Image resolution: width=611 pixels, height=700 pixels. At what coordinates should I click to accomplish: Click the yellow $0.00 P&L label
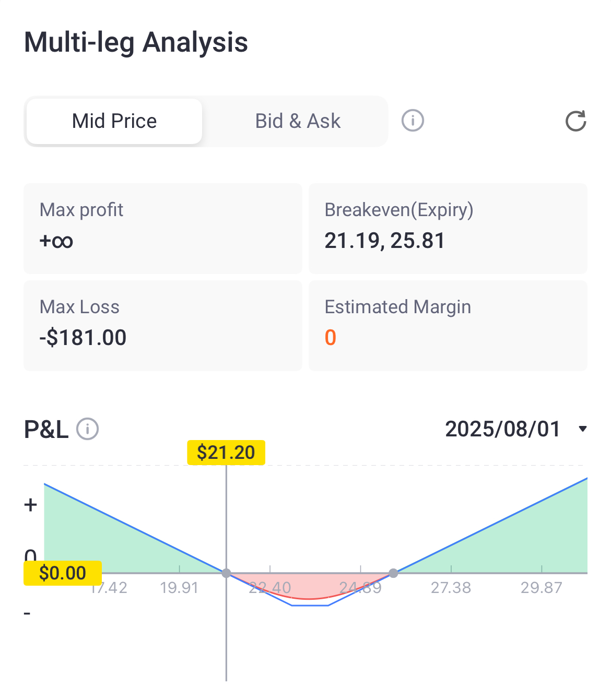pyautogui.click(x=63, y=573)
